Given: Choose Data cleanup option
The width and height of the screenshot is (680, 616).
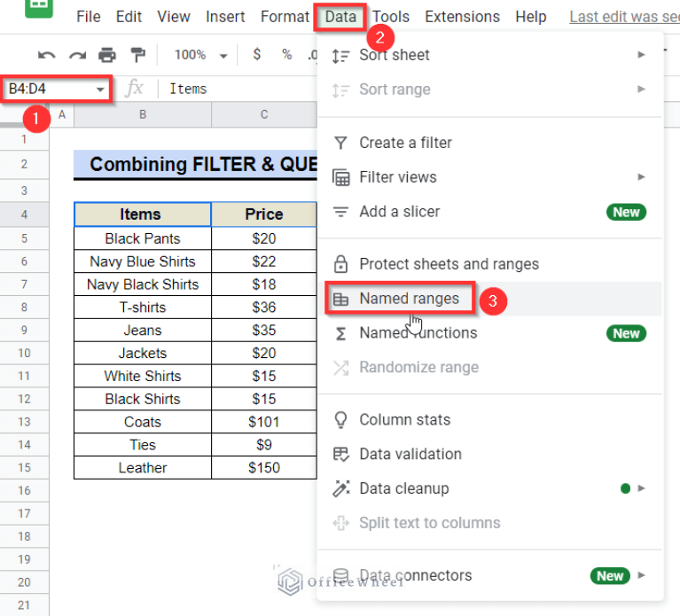Looking at the screenshot, I should click(489, 488).
